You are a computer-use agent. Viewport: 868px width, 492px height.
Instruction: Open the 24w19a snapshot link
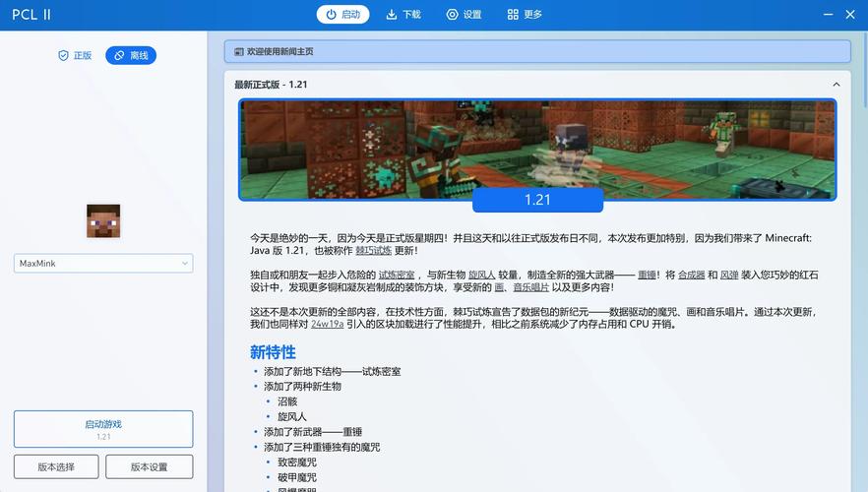(x=327, y=324)
